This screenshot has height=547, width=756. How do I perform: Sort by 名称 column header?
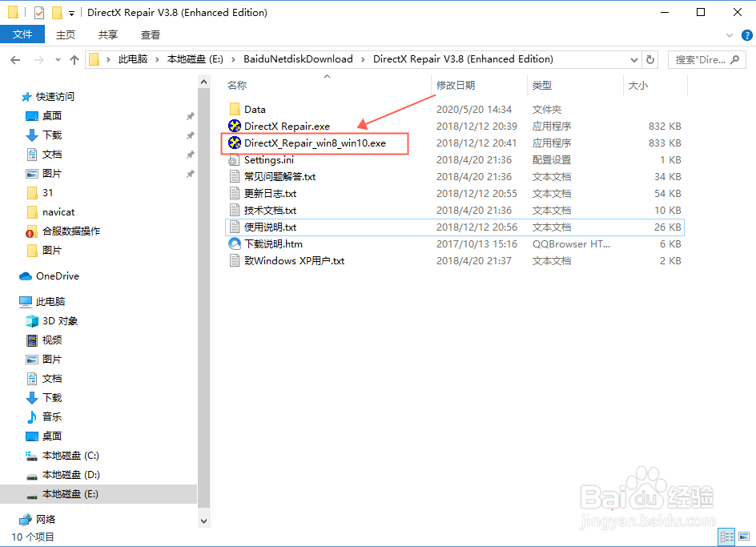point(237,86)
